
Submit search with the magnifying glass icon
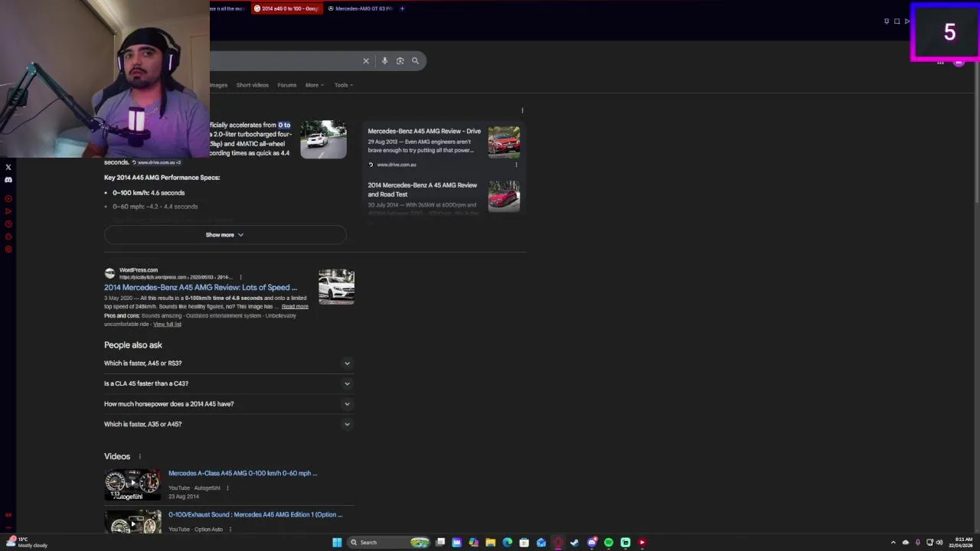(415, 60)
